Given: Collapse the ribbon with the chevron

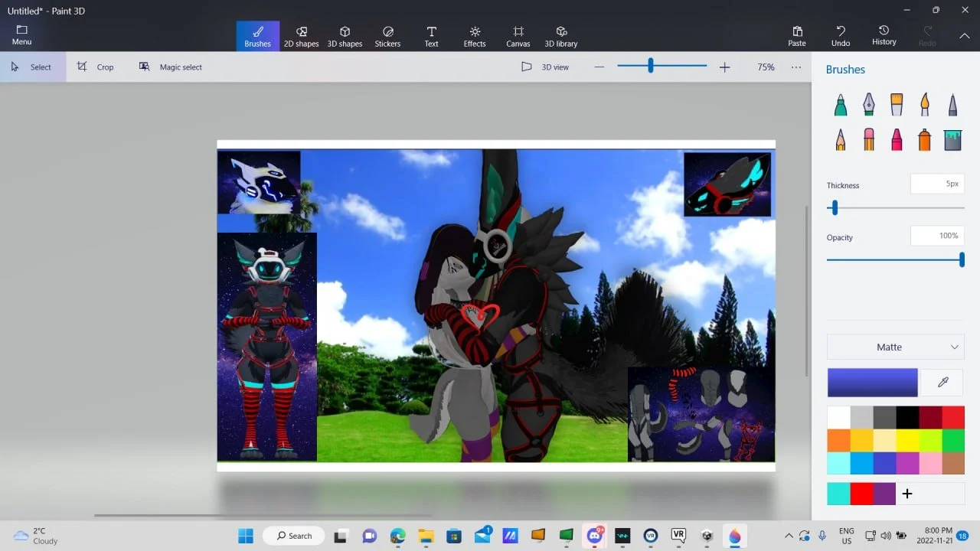Looking at the screenshot, I should pos(965,35).
